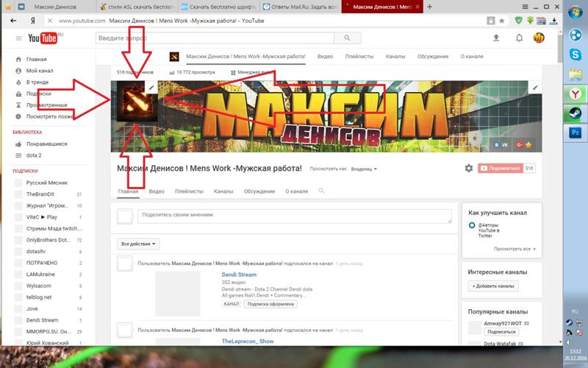Click the taskbar clock 13:12
The height and width of the screenshot is (368, 588).
point(576,351)
